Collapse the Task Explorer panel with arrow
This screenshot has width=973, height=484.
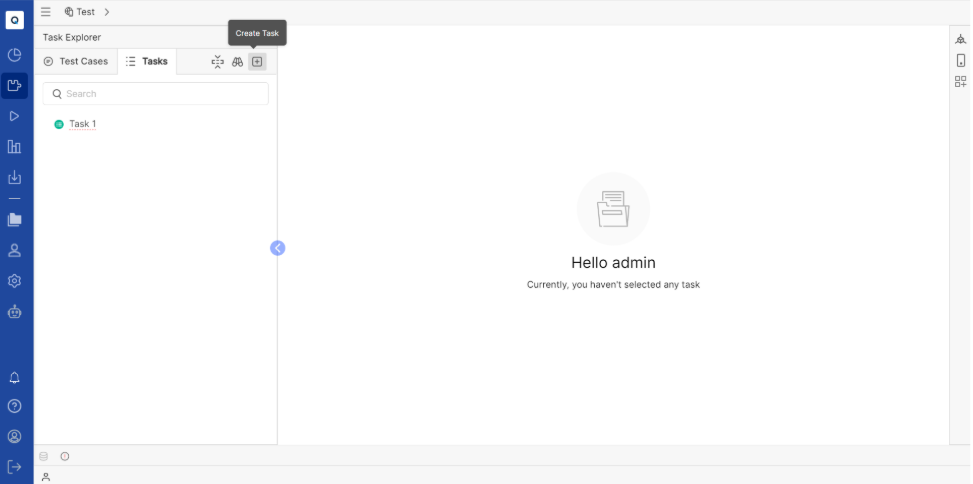click(278, 248)
